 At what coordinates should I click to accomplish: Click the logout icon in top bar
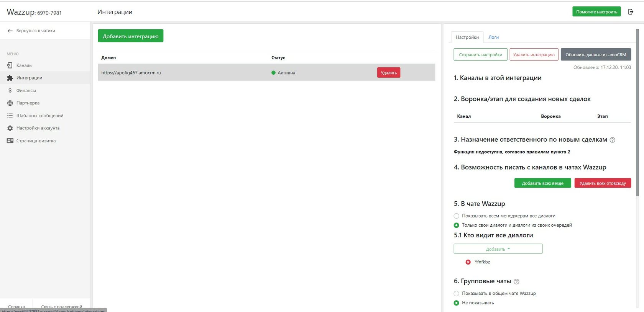pyautogui.click(x=631, y=12)
